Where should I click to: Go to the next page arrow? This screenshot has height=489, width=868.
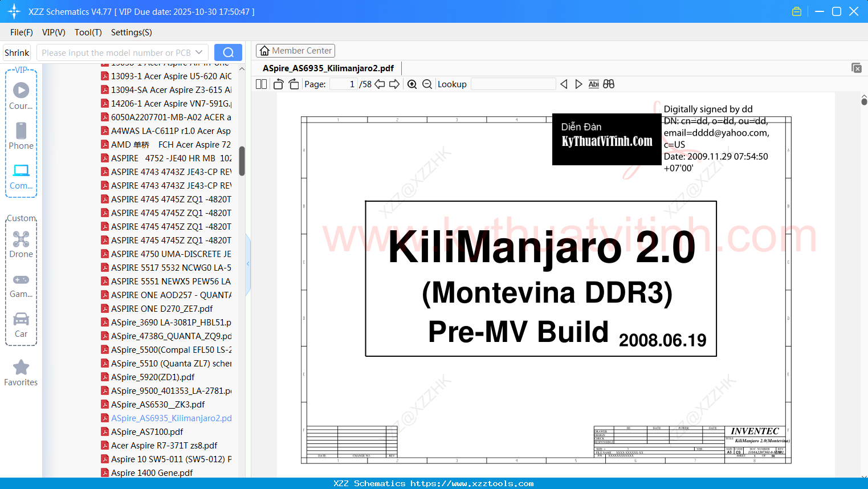394,84
